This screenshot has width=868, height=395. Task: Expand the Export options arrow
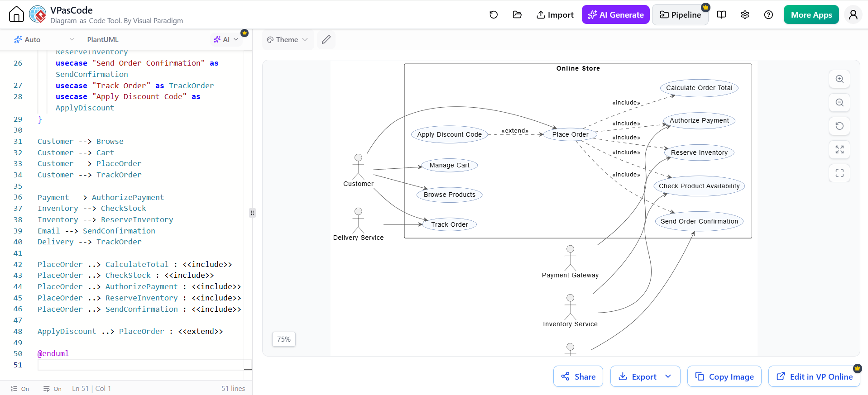[x=668, y=376]
